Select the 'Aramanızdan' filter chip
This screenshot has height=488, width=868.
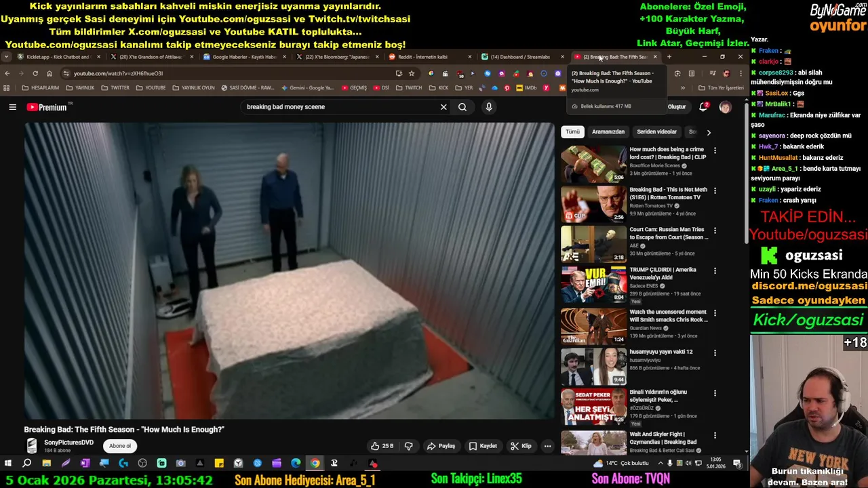tap(608, 132)
